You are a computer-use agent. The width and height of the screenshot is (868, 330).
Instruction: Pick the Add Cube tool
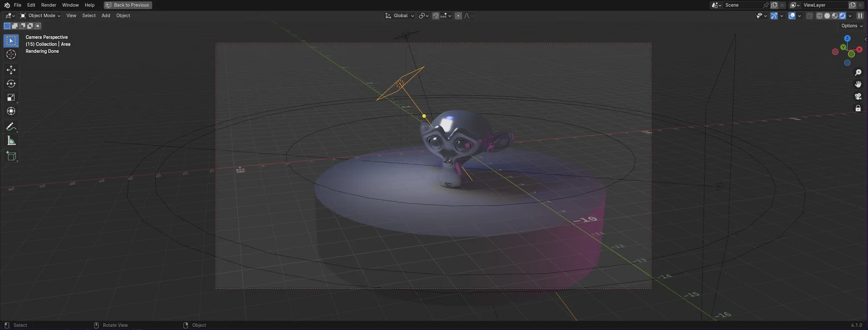(11, 156)
